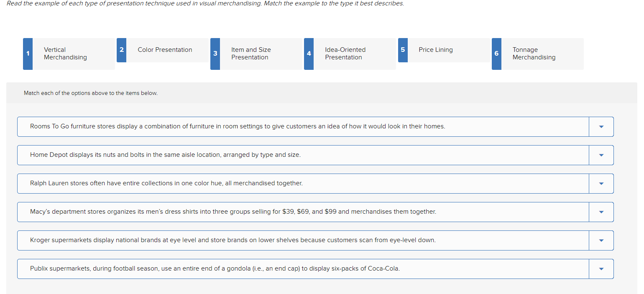Image resolution: width=644 pixels, height=294 pixels.
Task: Open the dropdown for the Rooms To Go item
Action: 601,126
